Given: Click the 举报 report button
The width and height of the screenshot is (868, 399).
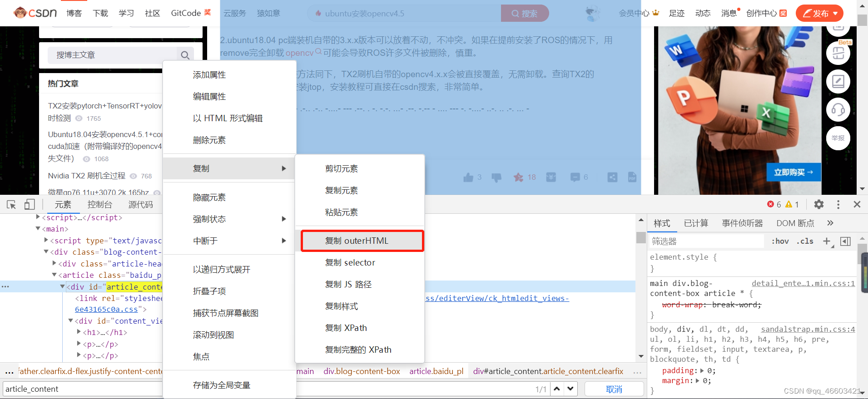Looking at the screenshot, I should (x=838, y=138).
